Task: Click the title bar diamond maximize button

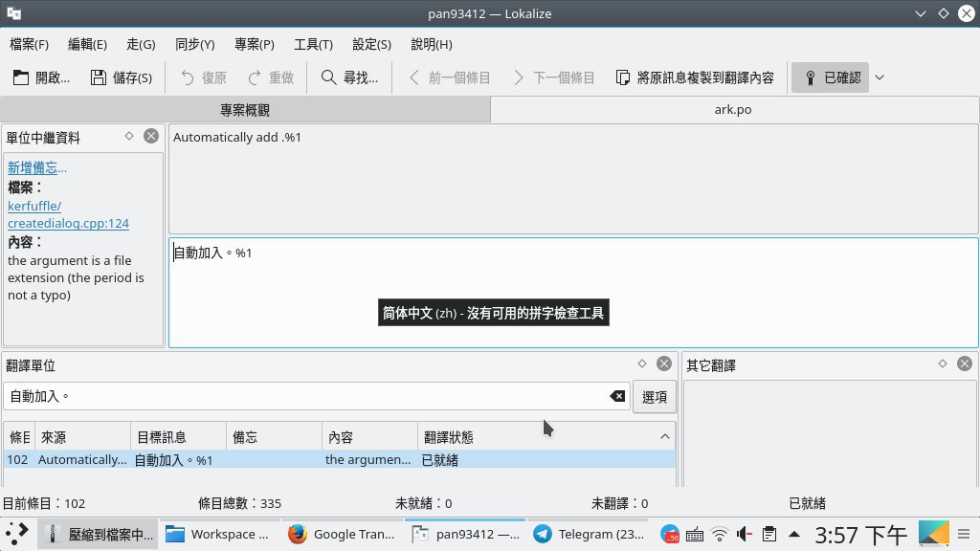Action: coord(943,13)
